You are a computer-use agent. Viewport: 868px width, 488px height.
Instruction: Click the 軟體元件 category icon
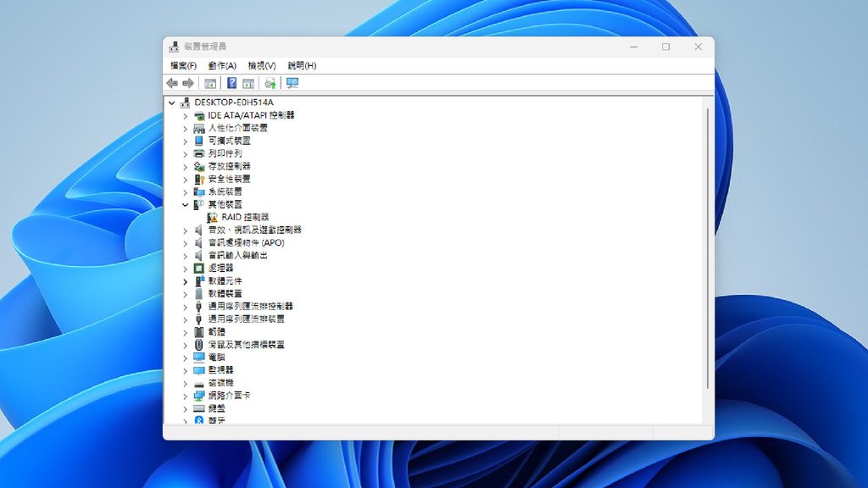point(198,280)
